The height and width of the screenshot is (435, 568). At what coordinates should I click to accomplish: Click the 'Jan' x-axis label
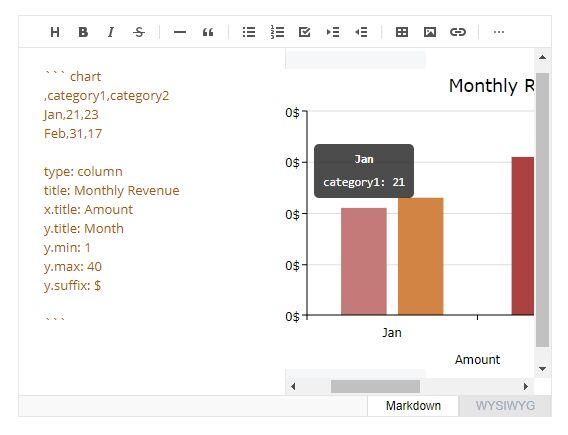click(392, 332)
